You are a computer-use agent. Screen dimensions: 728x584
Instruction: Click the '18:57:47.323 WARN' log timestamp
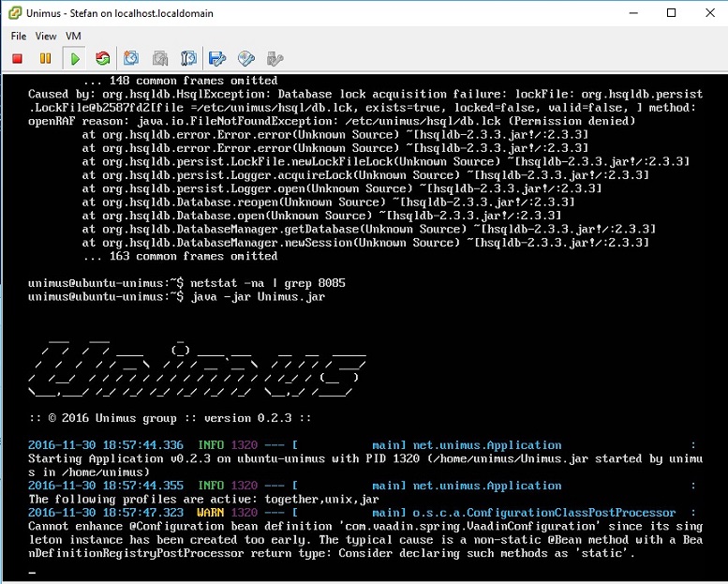[105, 513]
